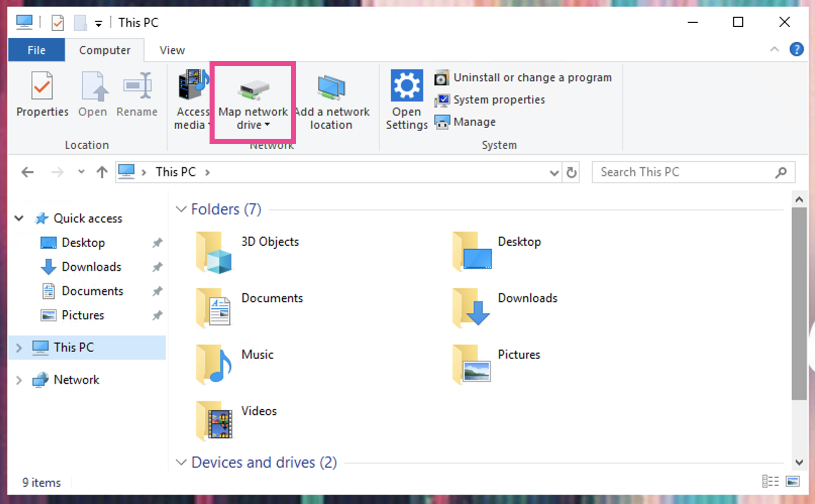Select Downloads under Quick access
The image size is (815, 504).
point(91,267)
